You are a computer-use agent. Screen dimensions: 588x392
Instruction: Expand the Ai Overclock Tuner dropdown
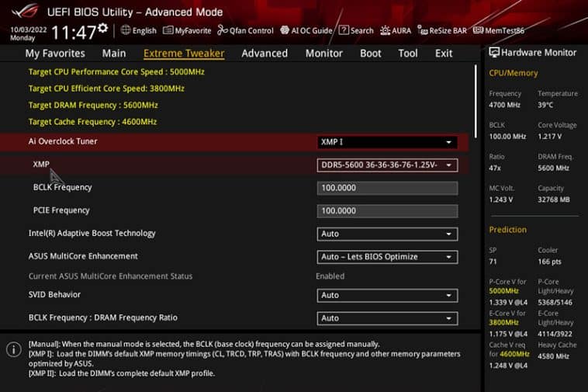[387, 142]
